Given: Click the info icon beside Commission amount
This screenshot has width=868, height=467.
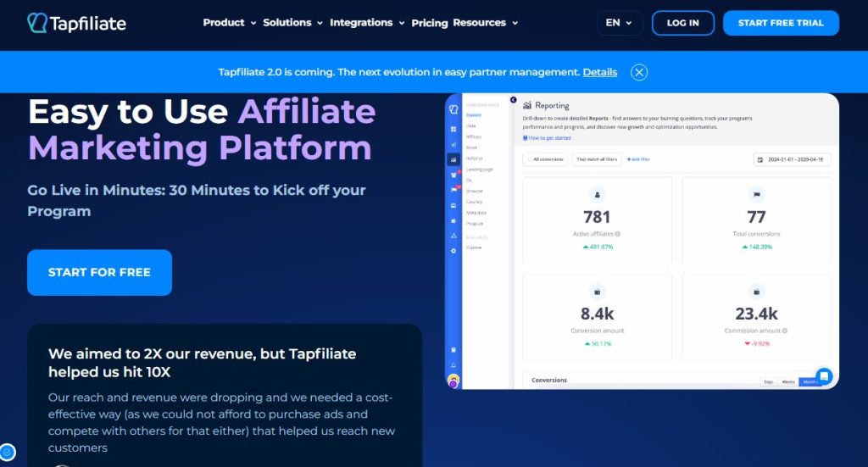Looking at the screenshot, I should 785,331.
